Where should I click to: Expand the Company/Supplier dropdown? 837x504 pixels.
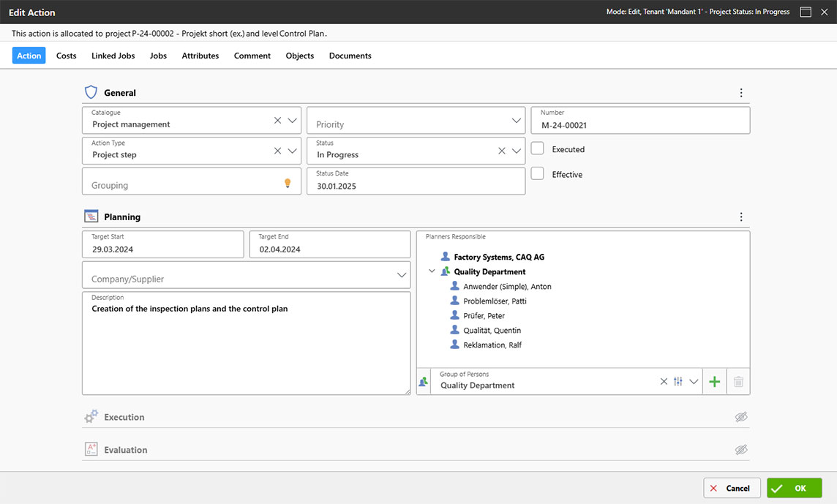tap(402, 275)
